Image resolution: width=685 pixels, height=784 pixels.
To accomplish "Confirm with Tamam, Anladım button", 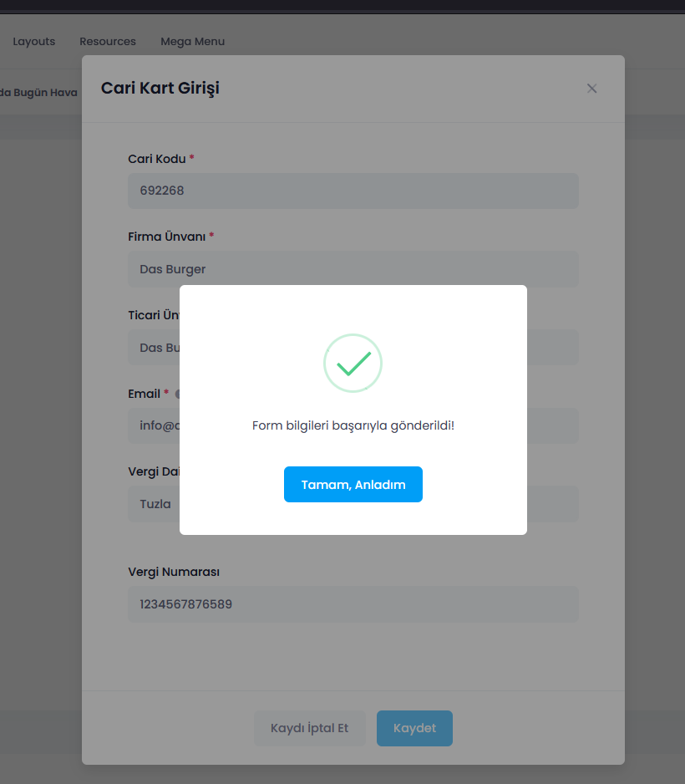I will [353, 485].
